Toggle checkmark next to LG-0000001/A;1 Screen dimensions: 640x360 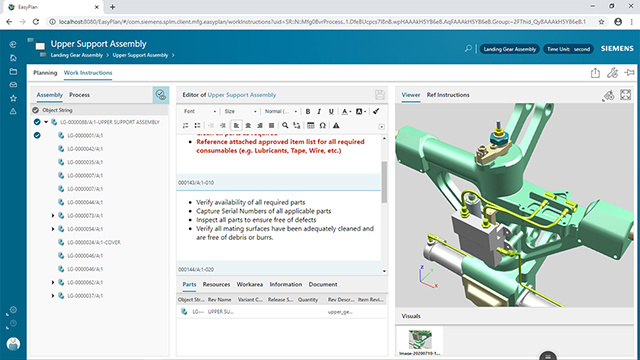point(37,135)
